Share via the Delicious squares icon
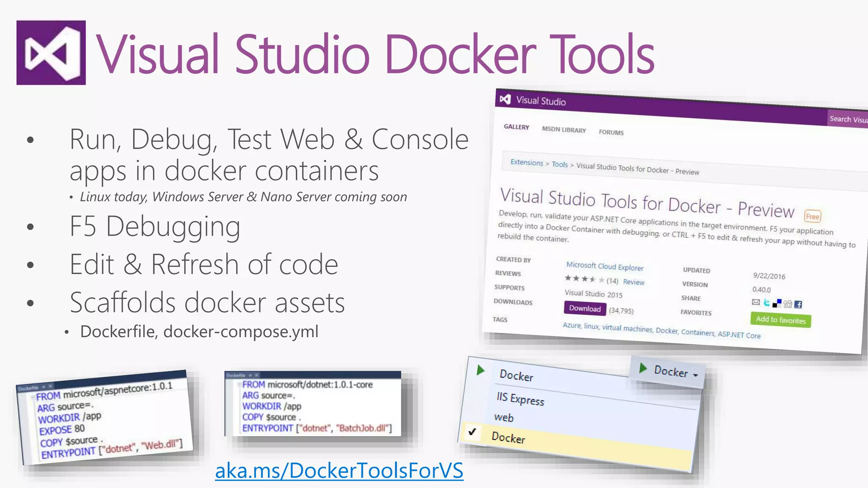The width and height of the screenshot is (868, 488). coord(777,303)
